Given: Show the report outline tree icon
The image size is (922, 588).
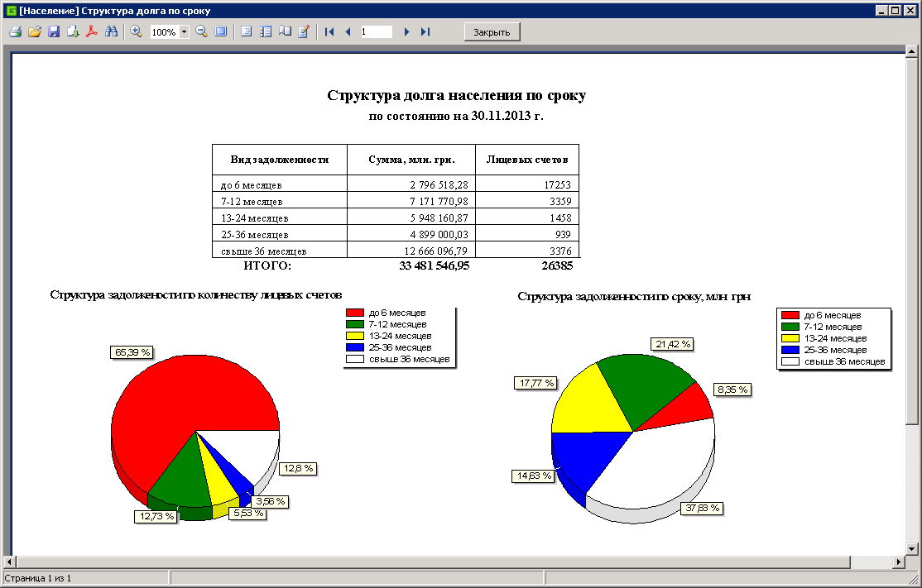Looking at the screenshot, I should [x=266, y=31].
